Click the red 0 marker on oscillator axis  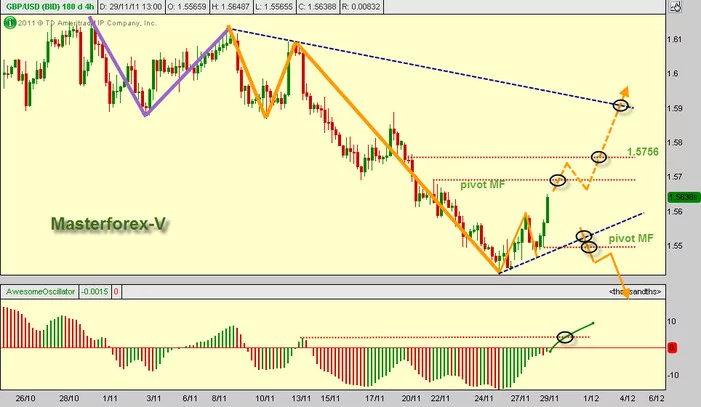[x=672, y=348]
